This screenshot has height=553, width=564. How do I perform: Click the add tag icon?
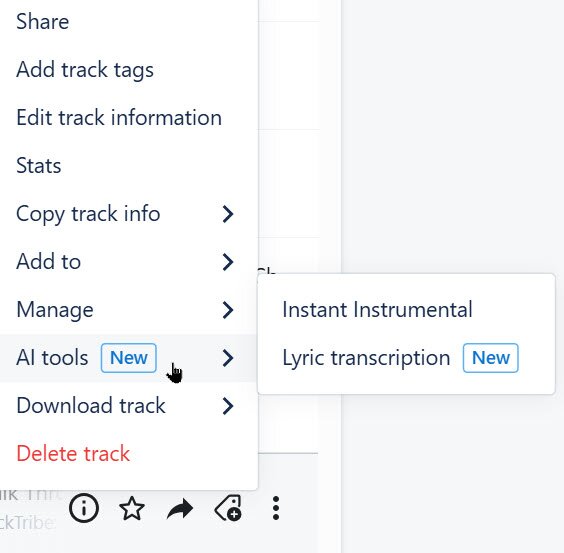(x=228, y=508)
